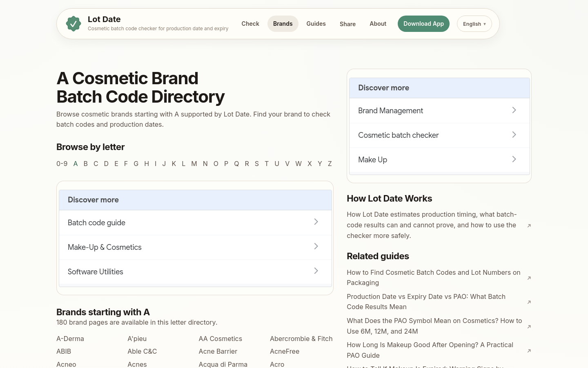Browse brands starting with U
Image resolution: width=588 pixels, height=368 pixels.
click(x=277, y=164)
